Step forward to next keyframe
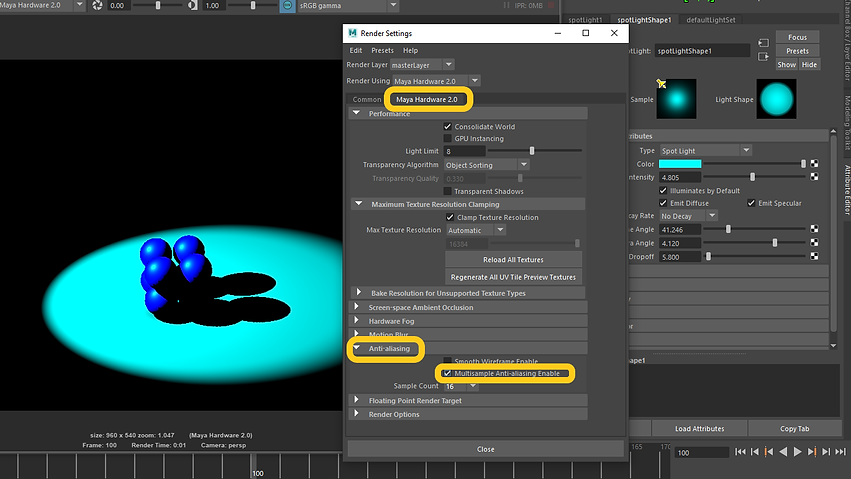The width and height of the screenshot is (851, 479). point(811,451)
